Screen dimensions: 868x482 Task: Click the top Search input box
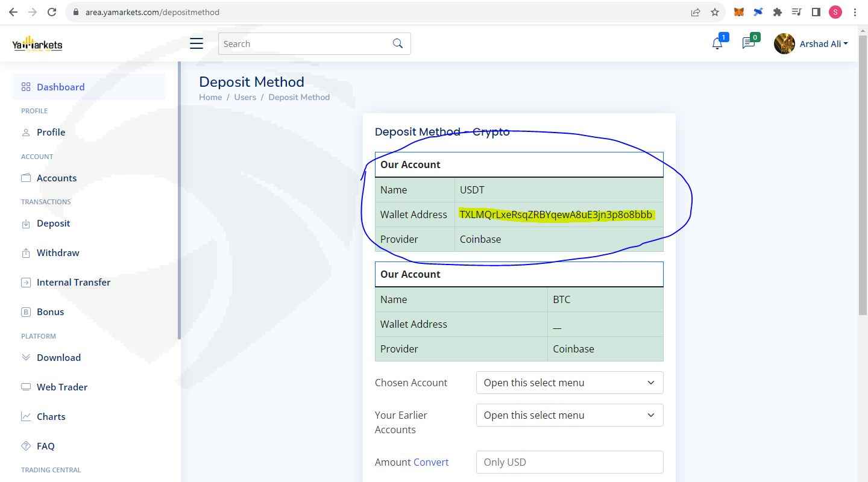pyautogui.click(x=304, y=43)
